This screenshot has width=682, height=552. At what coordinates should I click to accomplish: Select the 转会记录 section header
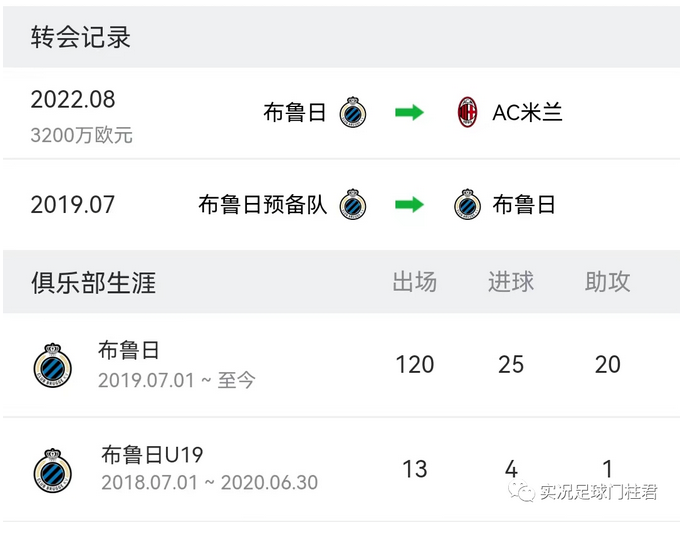click(80, 37)
